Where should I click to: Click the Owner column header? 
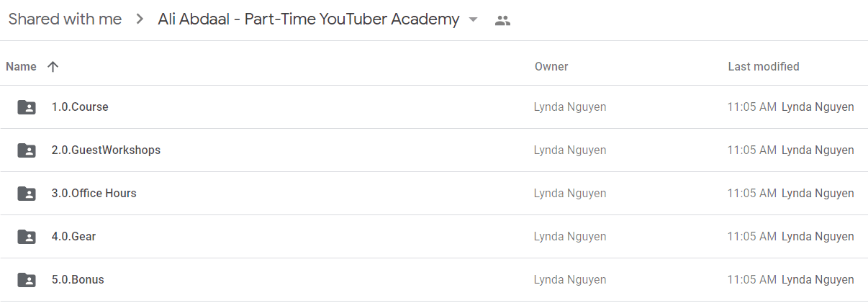click(551, 67)
